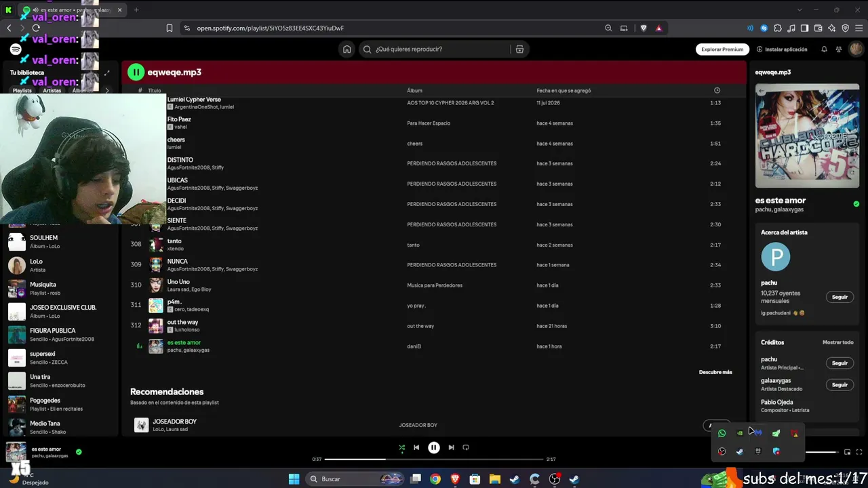Go to the previous track
This screenshot has width=868, height=488.
[x=416, y=447]
